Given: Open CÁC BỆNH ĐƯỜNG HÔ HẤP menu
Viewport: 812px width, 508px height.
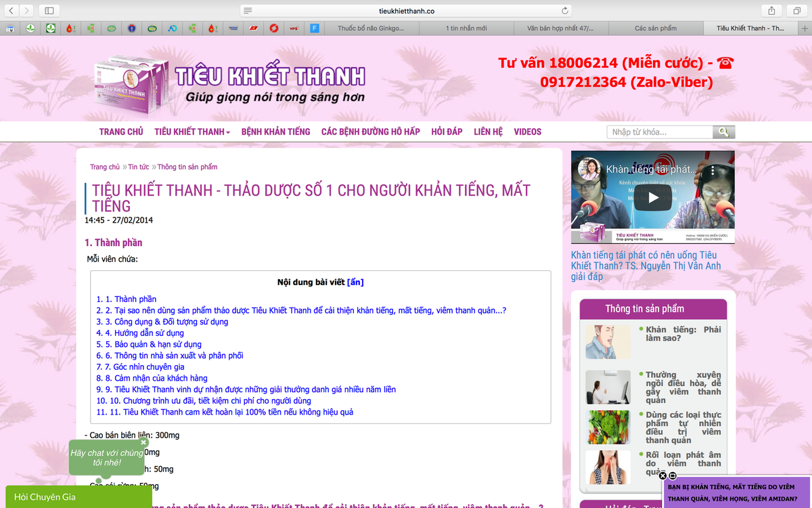Looking at the screenshot, I should pyautogui.click(x=371, y=131).
